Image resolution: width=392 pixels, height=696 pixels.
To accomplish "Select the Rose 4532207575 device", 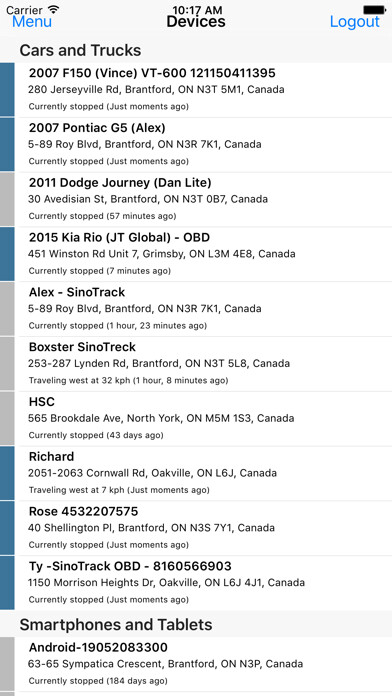I will pyautogui.click(x=196, y=528).
